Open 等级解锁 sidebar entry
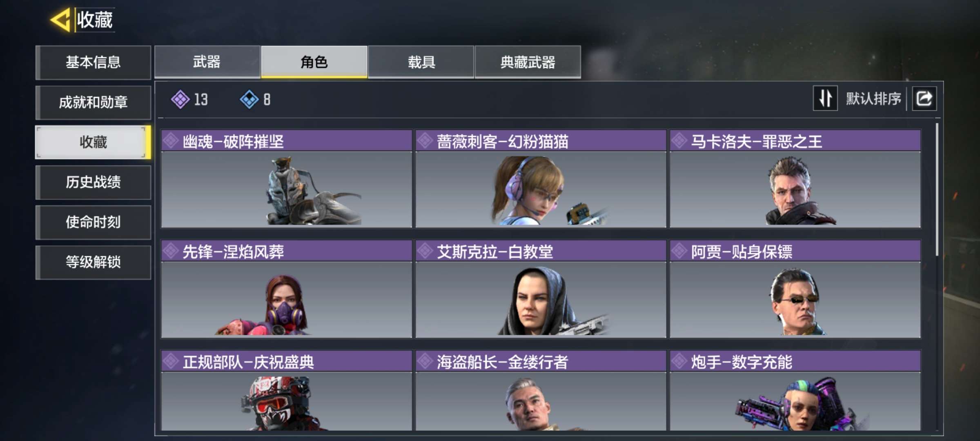This screenshot has height=441, width=980. coord(93,262)
